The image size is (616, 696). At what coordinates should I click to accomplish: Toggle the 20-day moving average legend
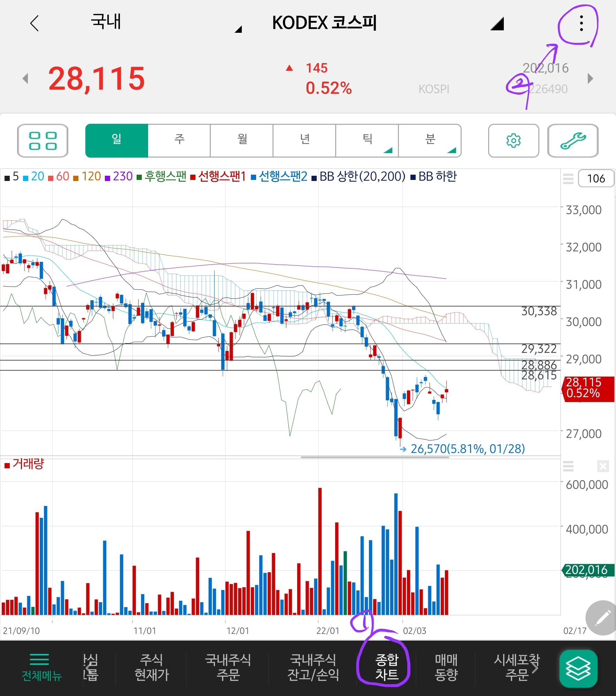click(x=33, y=176)
